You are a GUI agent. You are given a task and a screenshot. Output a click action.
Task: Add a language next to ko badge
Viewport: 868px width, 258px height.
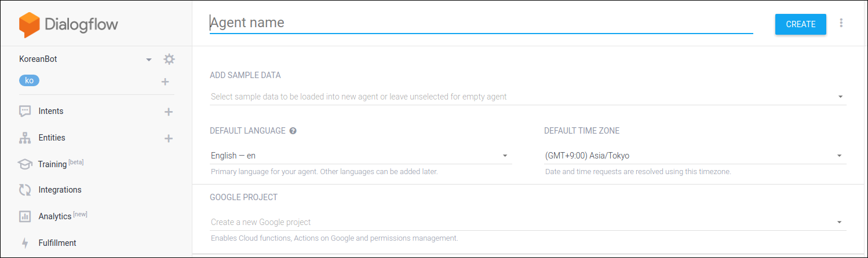[x=165, y=82]
